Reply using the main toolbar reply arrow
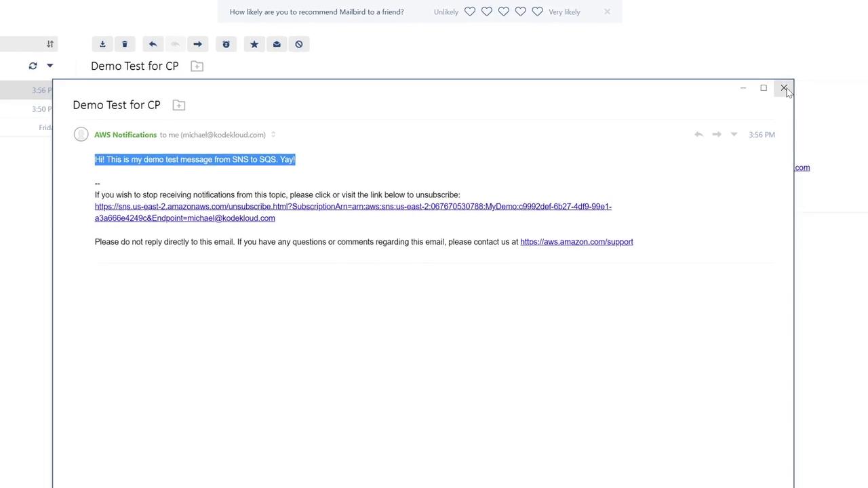868x488 pixels. click(x=153, y=44)
